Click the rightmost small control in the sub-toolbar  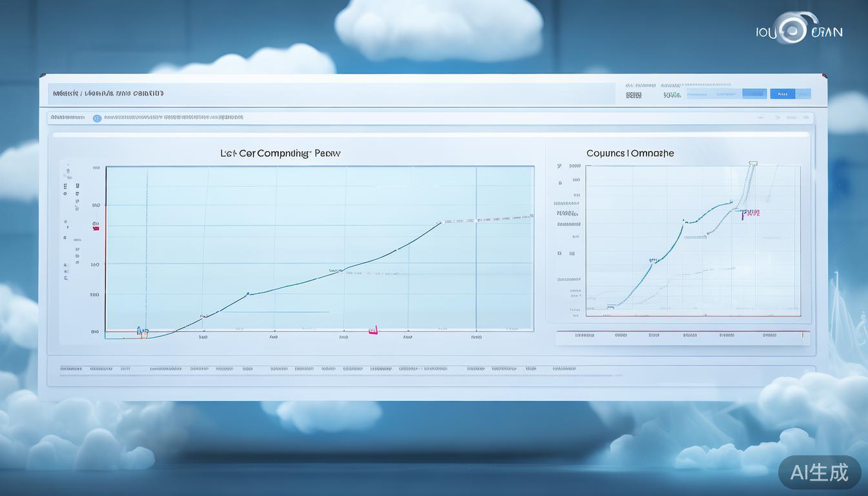(805, 118)
